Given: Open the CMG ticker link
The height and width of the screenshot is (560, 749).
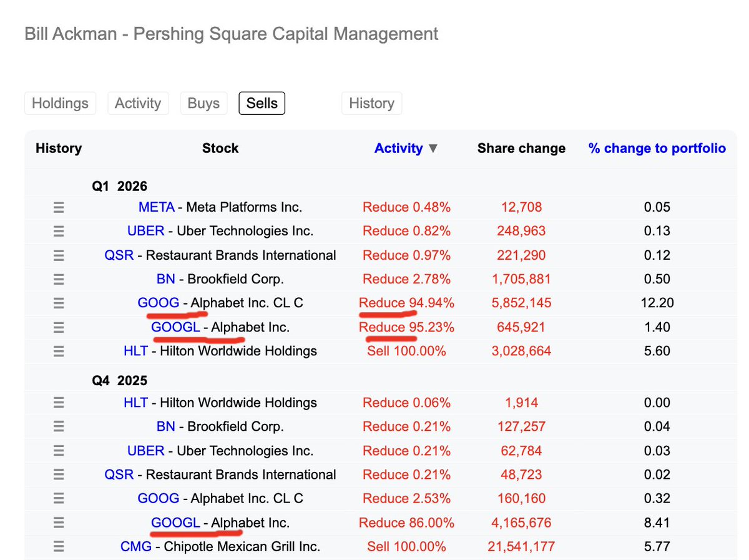Looking at the screenshot, I should tap(136, 547).
